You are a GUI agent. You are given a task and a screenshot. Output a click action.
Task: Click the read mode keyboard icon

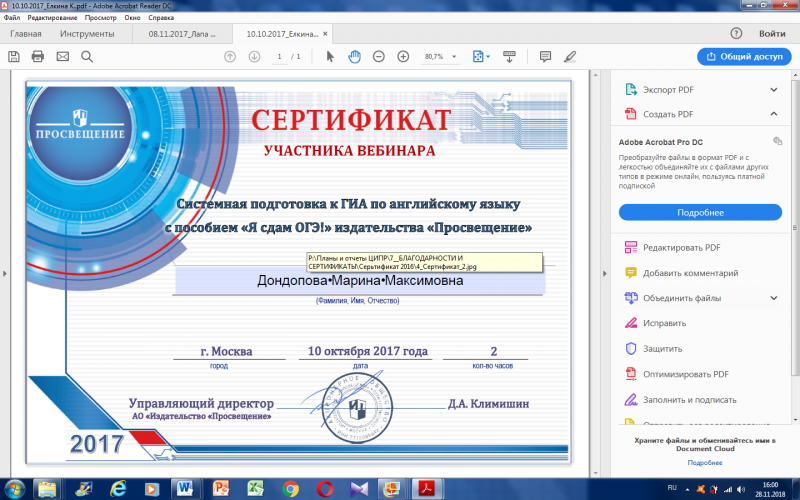(509, 57)
